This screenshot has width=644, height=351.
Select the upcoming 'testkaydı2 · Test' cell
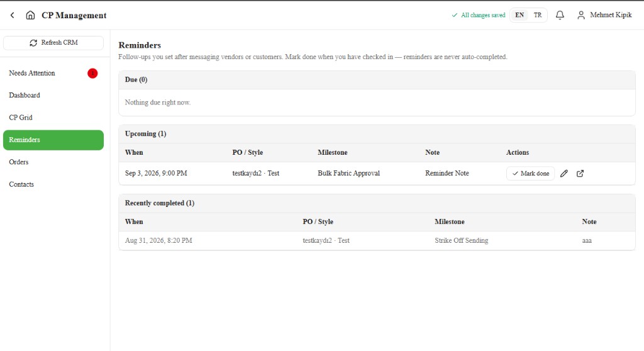(x=255, y=174)
